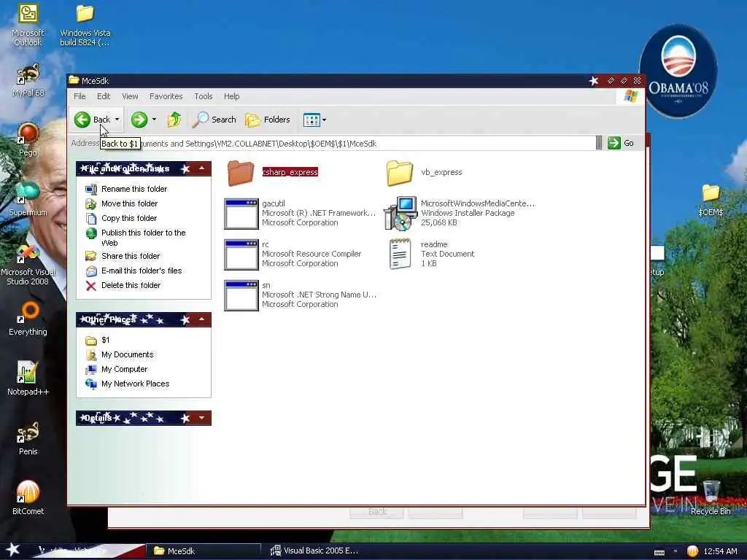Select Microsoft Visual Studio 2008 desktop shortcut
The image size is (747, 560).
coord(28,264)
